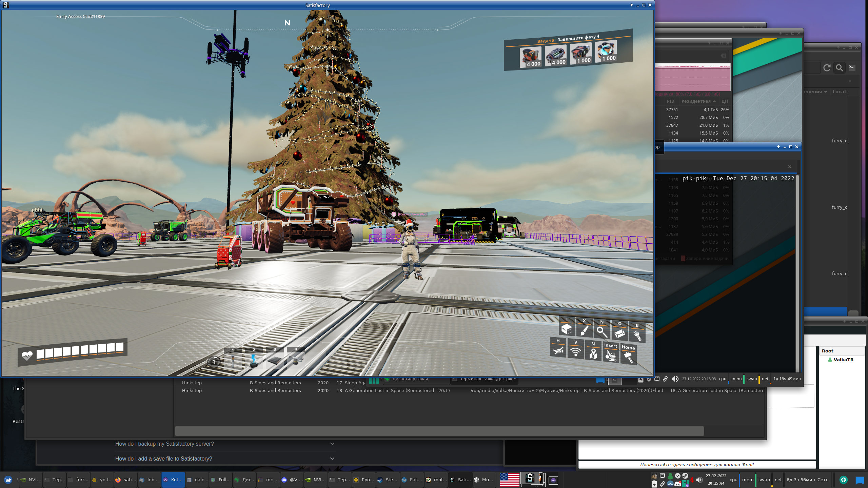
Task: Click the last phase 4 item showing 1 000
Action: click(x=606, y=51)
